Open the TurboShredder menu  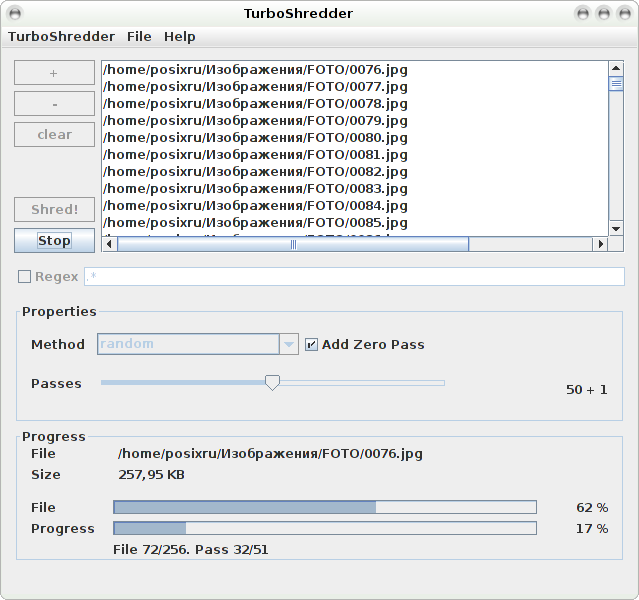(x=61, y=37)
